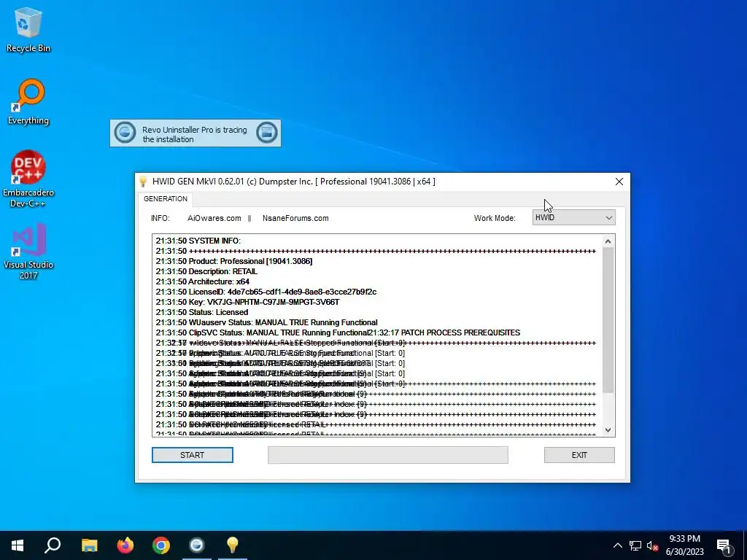
Task: Launch Google Chrome from the taskbar
Action: 161,545
